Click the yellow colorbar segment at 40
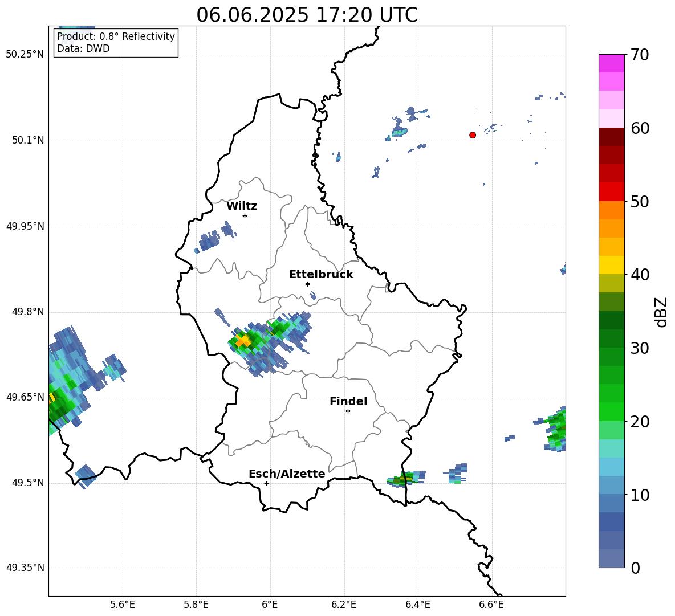This screenshot has height=616, width=675. pos(611,265)
